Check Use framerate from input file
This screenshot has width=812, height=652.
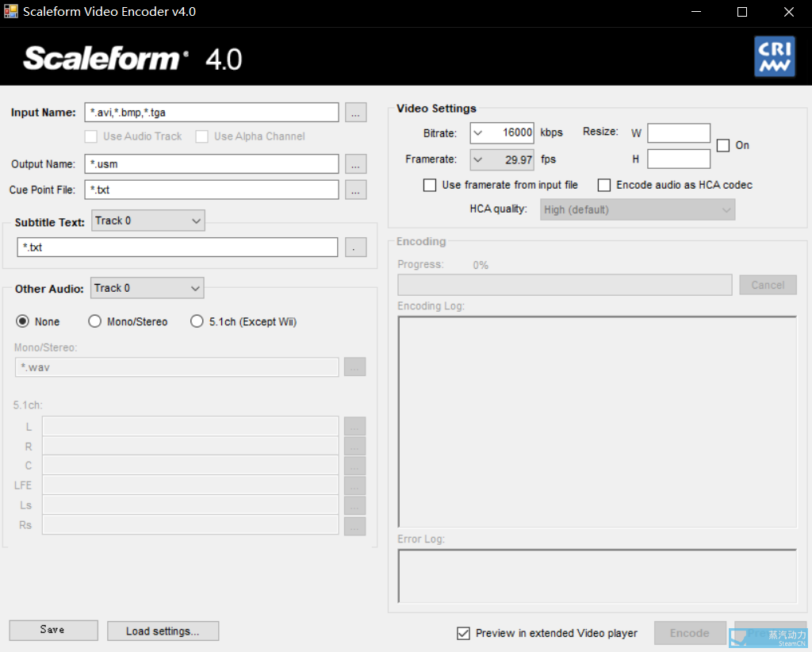click(x=430, y=186)
